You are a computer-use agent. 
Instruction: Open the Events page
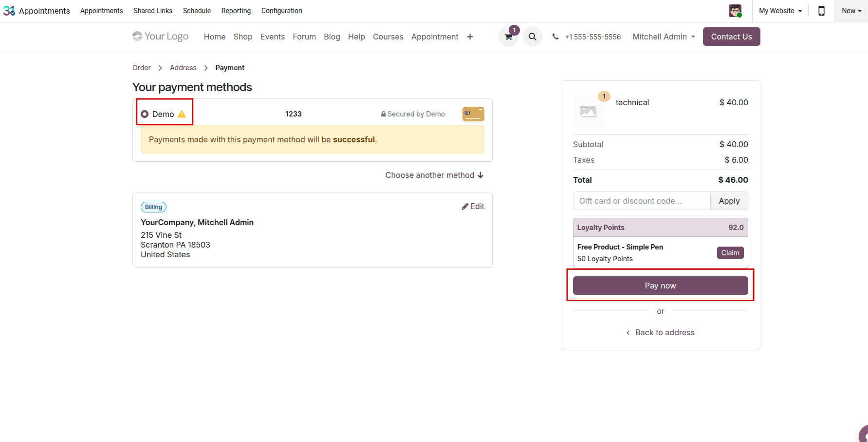[x=273, y=37]
